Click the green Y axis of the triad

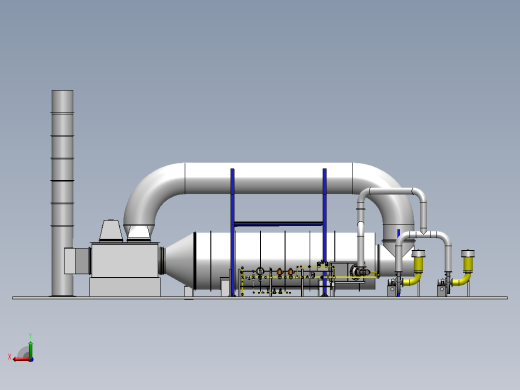30,349
